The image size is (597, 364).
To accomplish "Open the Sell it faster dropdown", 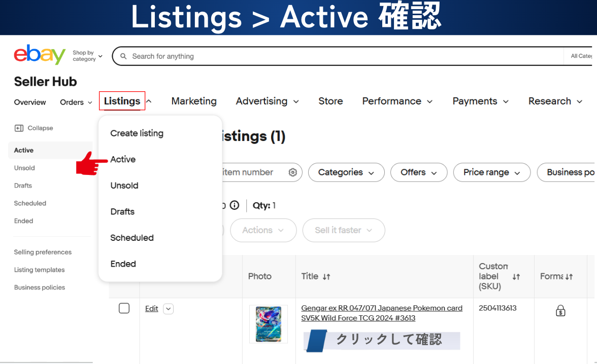I will pos(343,230).
